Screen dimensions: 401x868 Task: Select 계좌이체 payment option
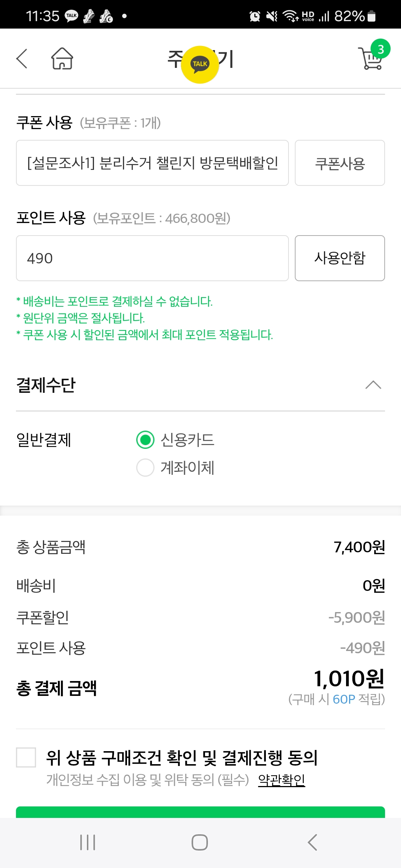coord(145,467)
